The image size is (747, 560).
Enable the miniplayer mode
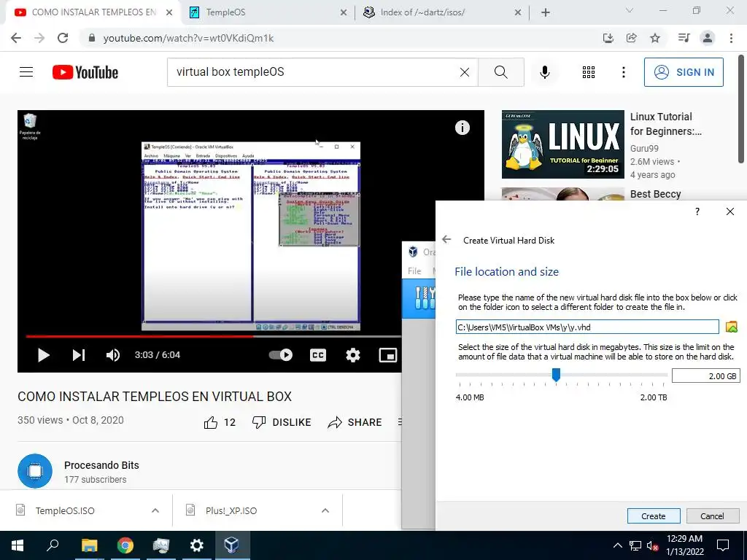(x=388, y=355)
